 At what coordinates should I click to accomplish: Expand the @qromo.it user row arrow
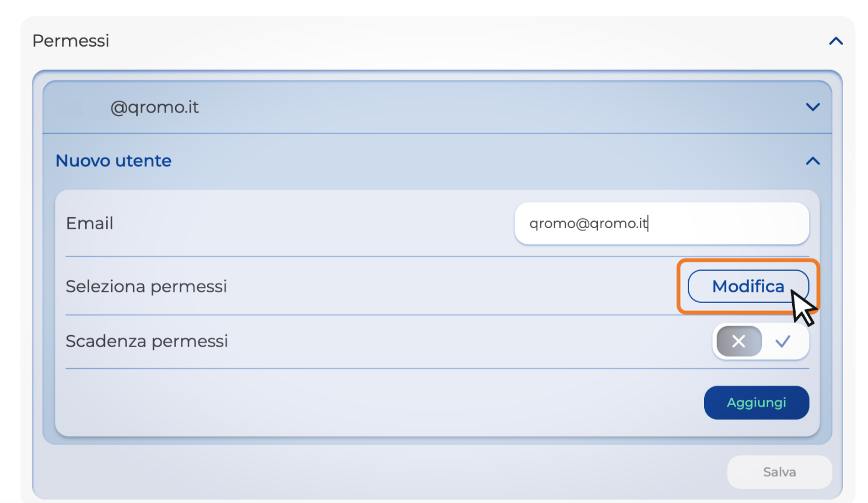[x=813, y=107]
